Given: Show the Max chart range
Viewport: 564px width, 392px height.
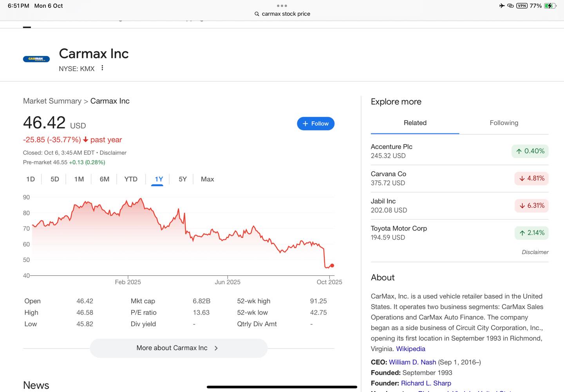Looking at the screenshot, I should (207, 179).
